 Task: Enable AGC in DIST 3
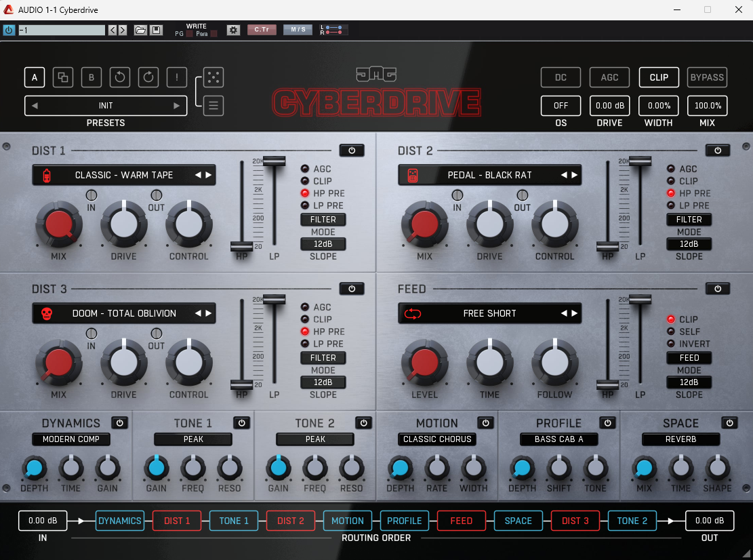click(x=305, y=307)
